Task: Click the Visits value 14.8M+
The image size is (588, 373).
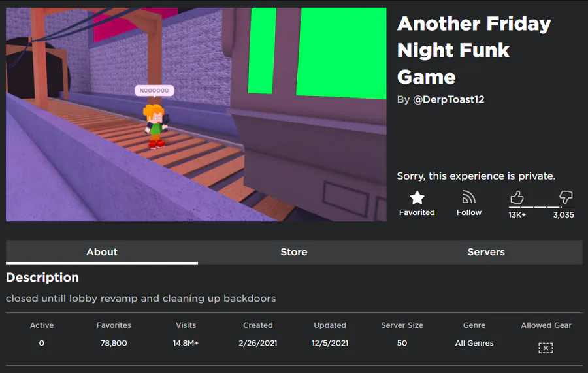Action: (x=186, y=343)
